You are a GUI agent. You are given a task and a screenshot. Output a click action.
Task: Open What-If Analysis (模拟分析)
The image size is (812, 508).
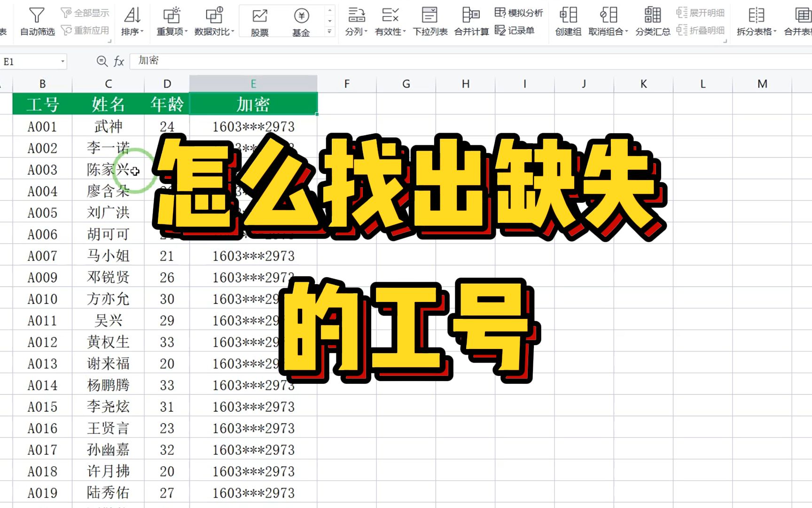[519, 13]
